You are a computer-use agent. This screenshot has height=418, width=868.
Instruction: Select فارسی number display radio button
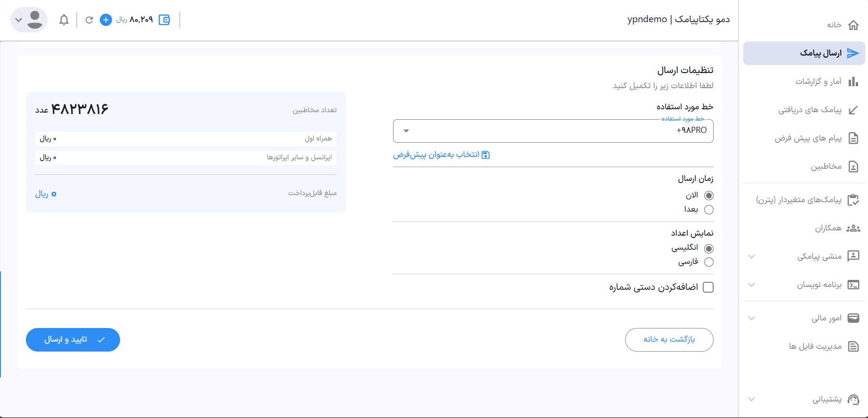[x=708, y=262]
